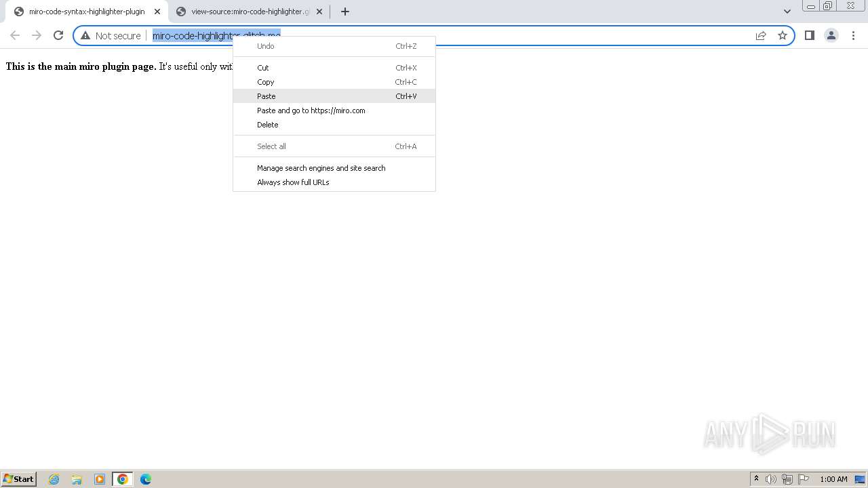
Task: Open Microsoft Edge from taskbar
Action: tap(146, 479)
